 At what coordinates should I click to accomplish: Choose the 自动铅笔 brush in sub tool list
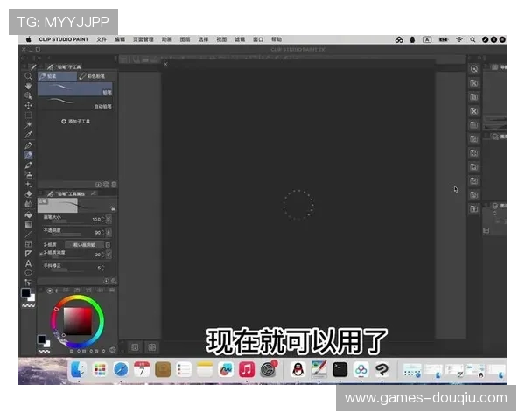(75, 103)
